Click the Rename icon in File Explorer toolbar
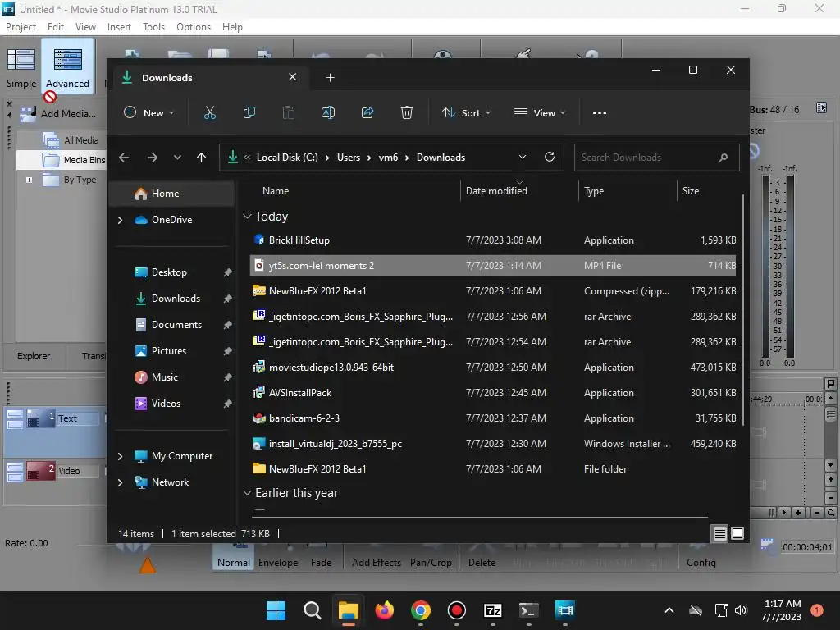Viewport: 840px width, 630px height. click(328, 112)
